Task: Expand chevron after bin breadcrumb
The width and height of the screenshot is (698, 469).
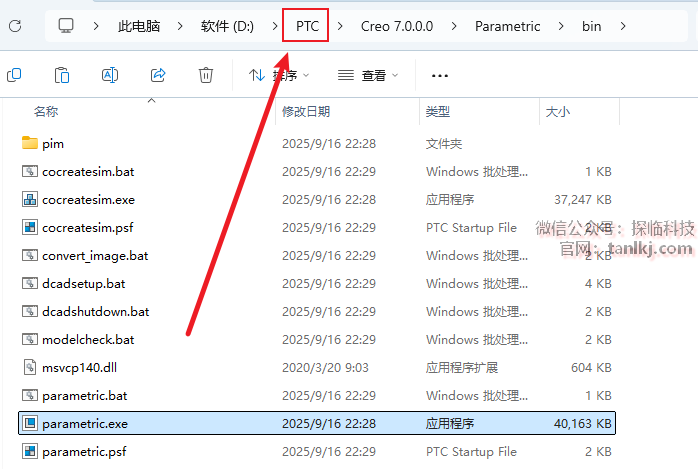Action: pos(623,26)
